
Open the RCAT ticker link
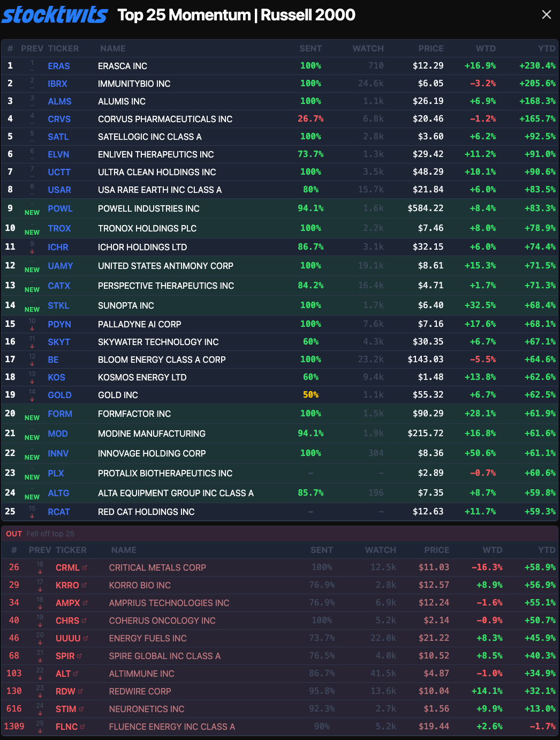tap(59, 512)
